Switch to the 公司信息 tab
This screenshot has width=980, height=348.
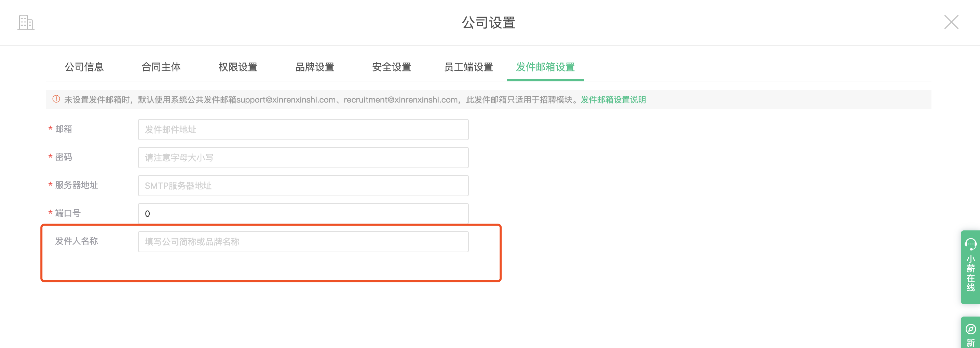pyautogui.click(x=84, y=67)
